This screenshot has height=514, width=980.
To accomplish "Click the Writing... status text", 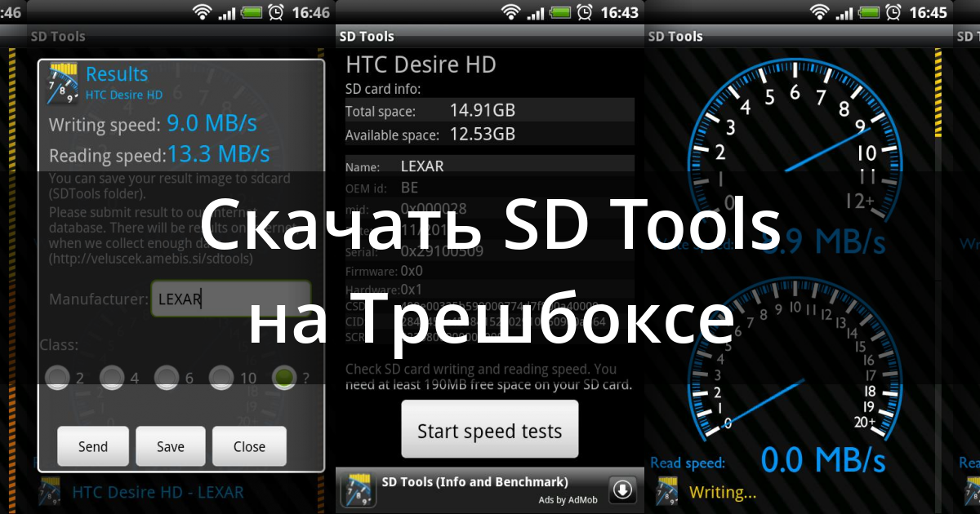I will (723, 492).
